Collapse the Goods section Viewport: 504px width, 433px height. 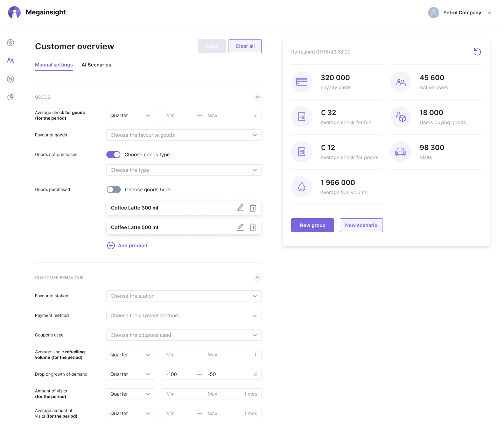click(x=258, y=97)
